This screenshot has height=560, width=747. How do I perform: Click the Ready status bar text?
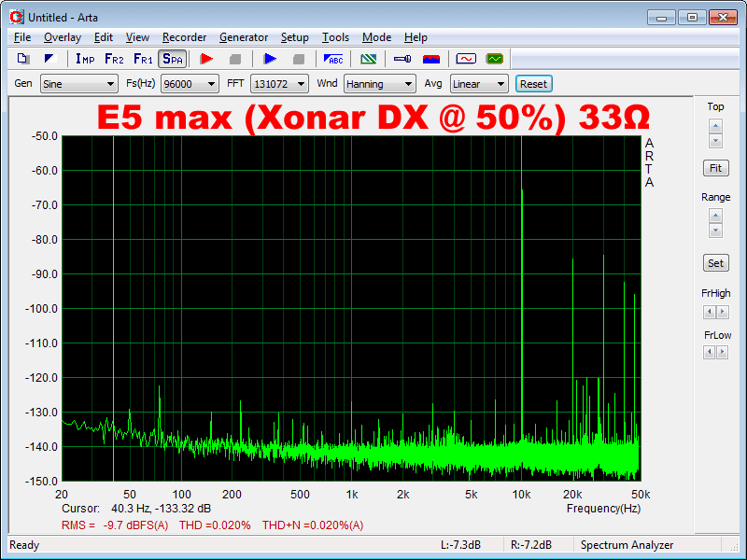point(24,545)
